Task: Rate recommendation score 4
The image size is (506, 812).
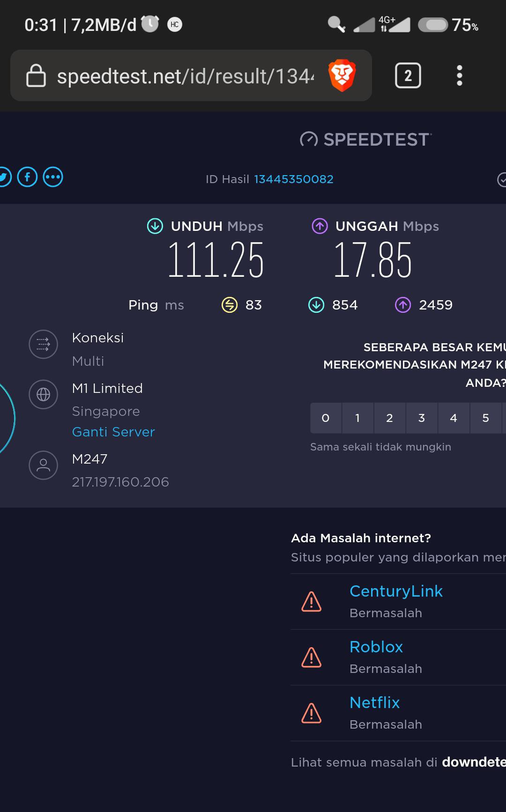Action: [454, 418]
